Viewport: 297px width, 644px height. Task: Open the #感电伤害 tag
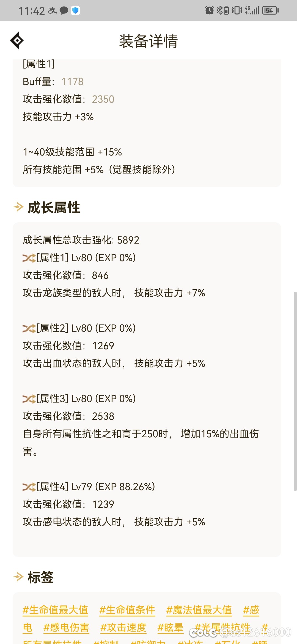pyautogui.click(x=66, y=628)
